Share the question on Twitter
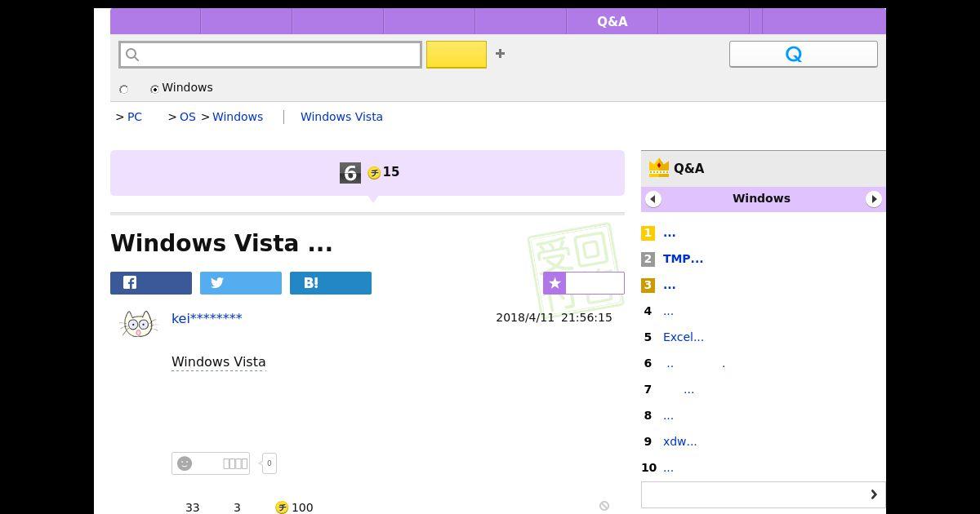The width and height of the screenshot is (980, 514). tap(241, 283)
